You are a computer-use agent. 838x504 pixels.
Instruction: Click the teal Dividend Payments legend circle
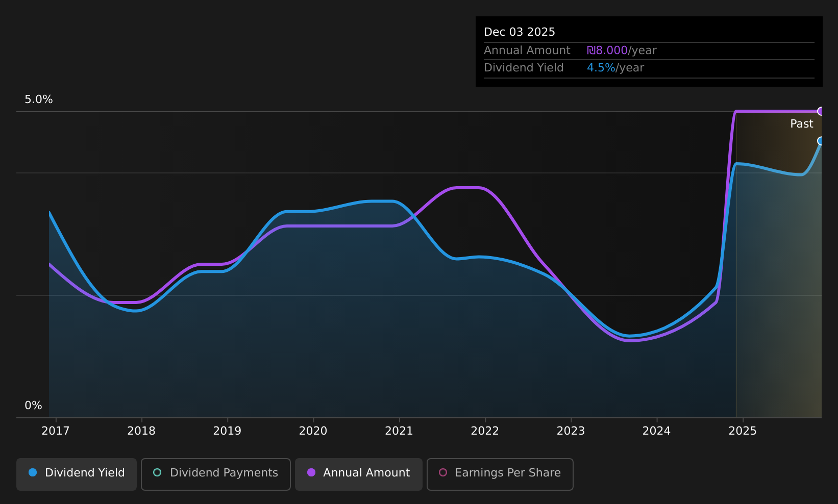coord(157,473)
